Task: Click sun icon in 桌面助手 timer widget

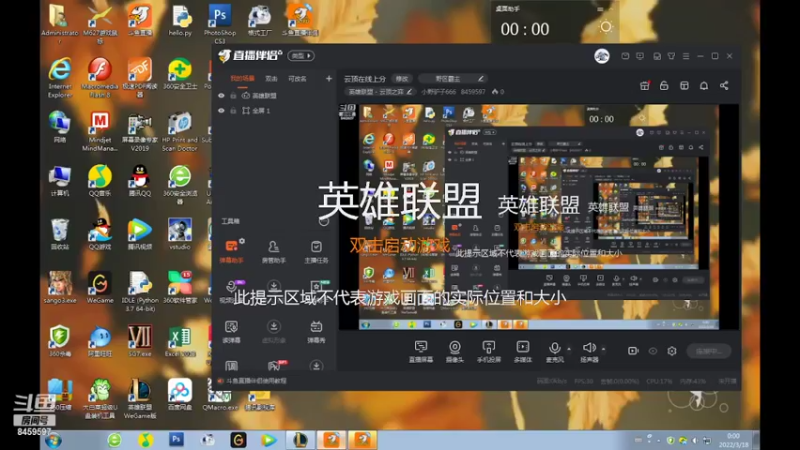Action: click(x=606, y=27)
